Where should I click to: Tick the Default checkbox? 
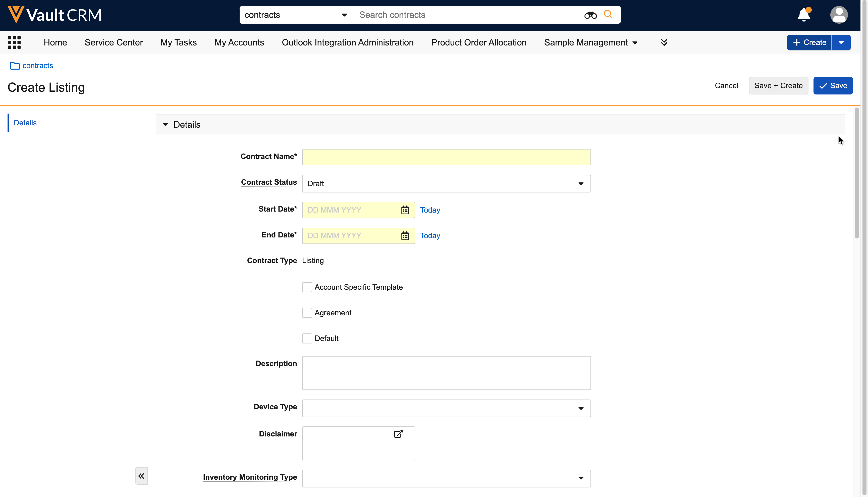pos(307,338)
